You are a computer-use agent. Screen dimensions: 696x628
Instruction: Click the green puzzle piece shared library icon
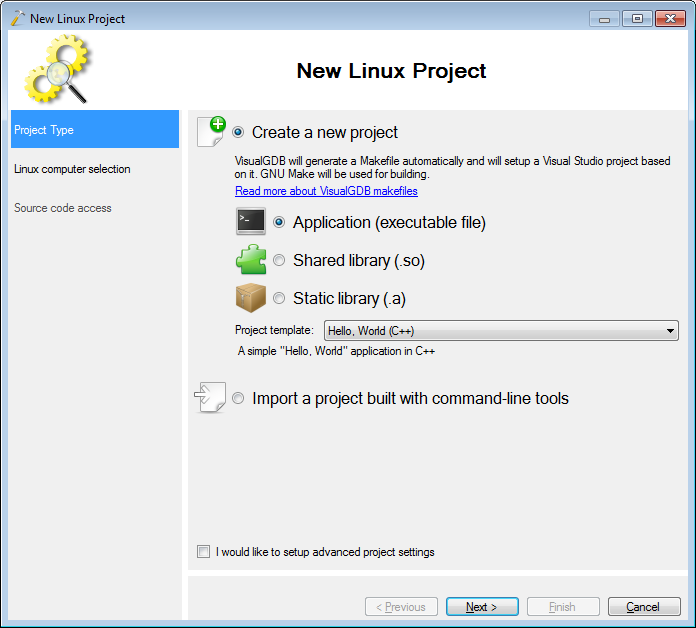click(x=251, y=259)
